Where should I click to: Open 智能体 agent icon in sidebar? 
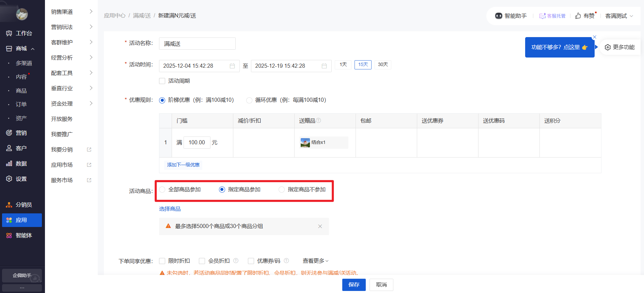click(9, 235)
